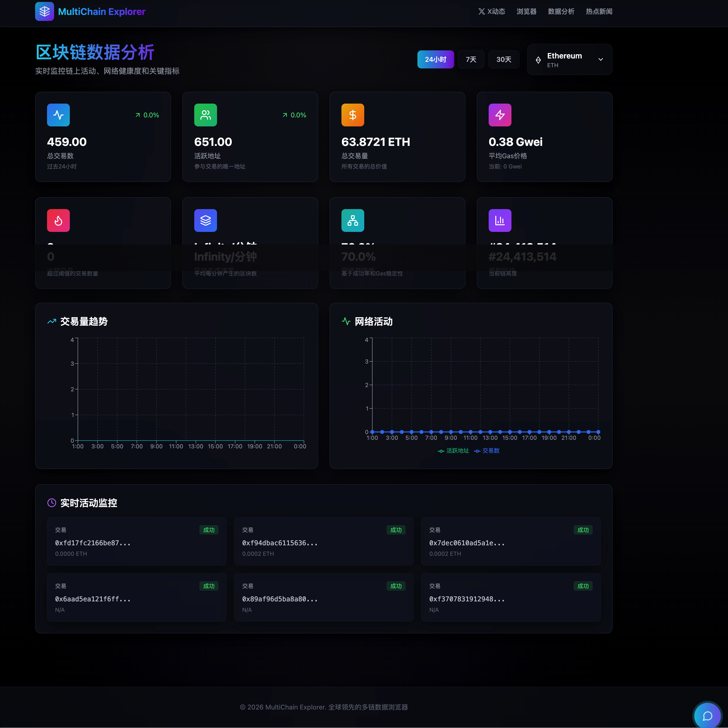Switch time range to 7天
The width and height of the screenshot is (728, 728).
point(471,60)
